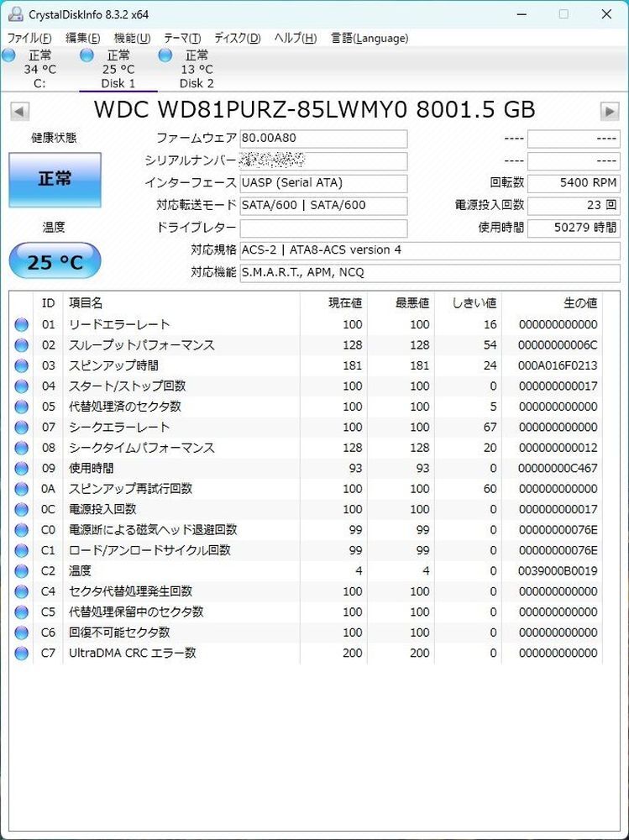Click the Disk 1 blue status orb
Screen dimensions: 629x840
click(86, 55)
